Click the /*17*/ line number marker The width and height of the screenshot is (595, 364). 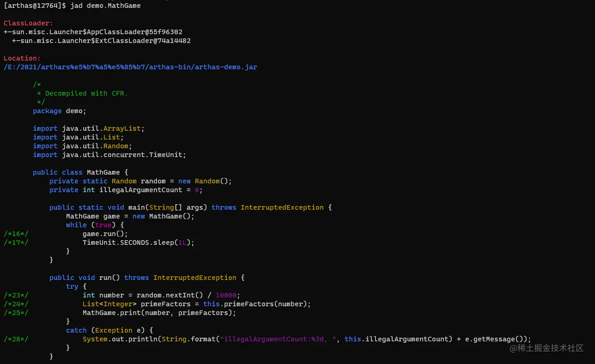(x=16, y=243)
